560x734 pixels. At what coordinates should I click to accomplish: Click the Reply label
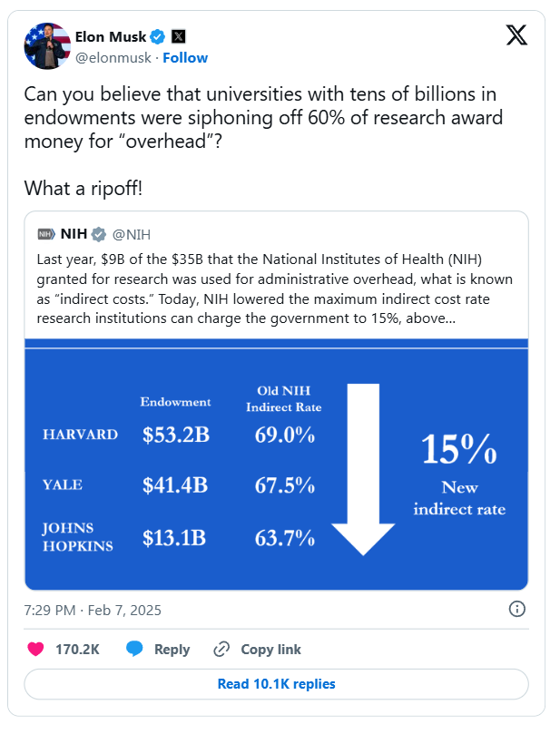coord(172,650)
